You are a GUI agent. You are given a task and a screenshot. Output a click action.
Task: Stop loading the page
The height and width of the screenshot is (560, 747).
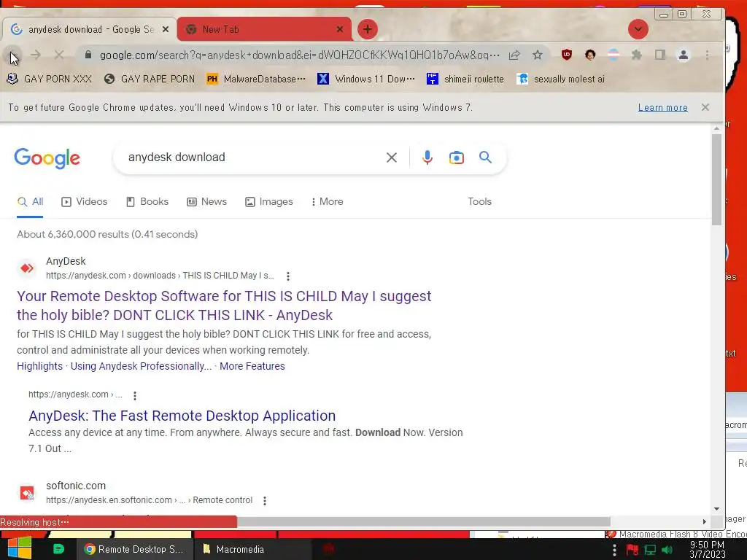click(x=58, y=55)
